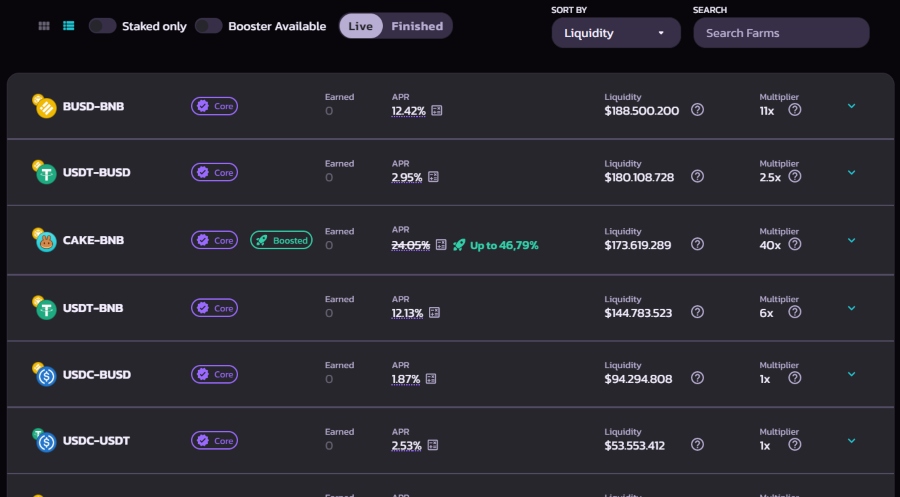
Task: Open the Sort By Liquidity dropdown
Action: click(x=616, y=33)
